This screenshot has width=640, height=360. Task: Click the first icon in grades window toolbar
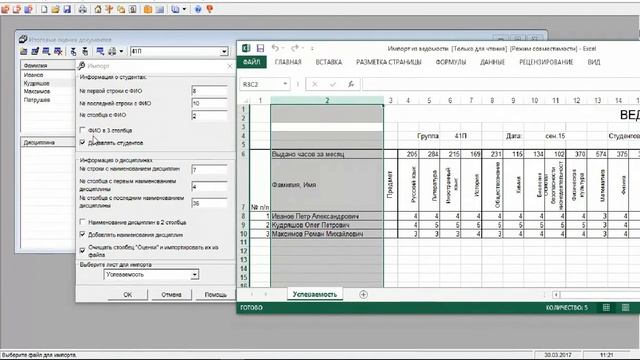coord(24,51)
